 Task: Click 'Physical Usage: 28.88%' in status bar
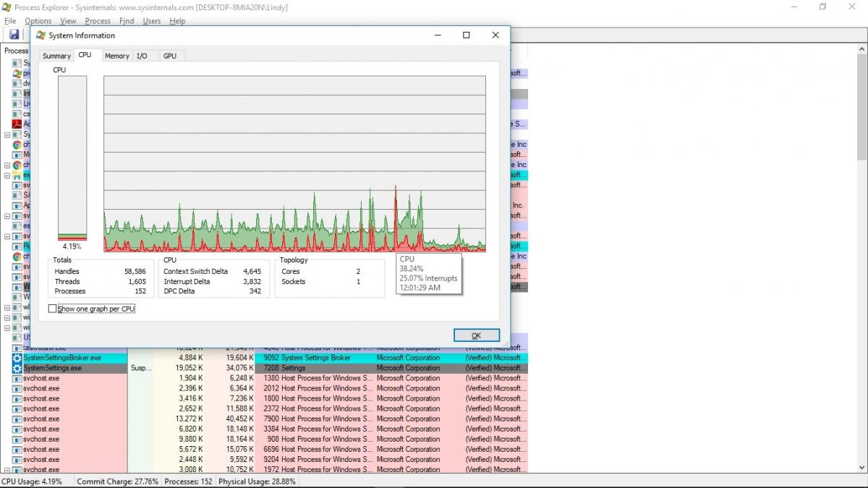click(257, 481)
